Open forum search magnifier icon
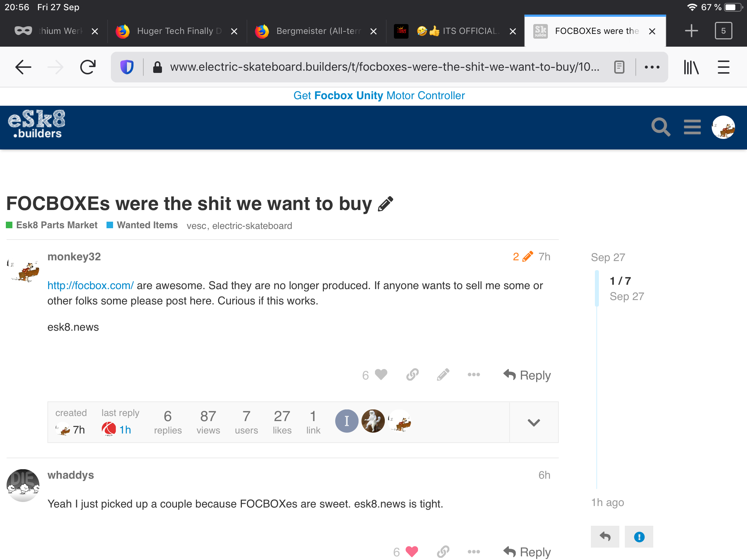The height and width of the screenshot is (560, 747). point(661,127)
